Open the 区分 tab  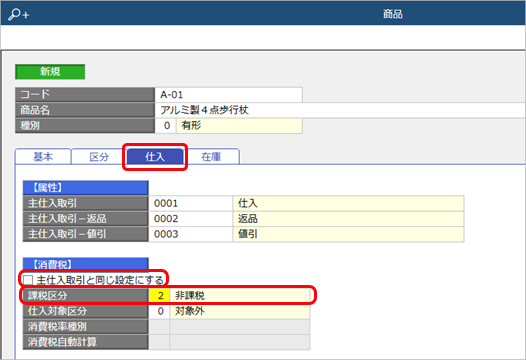point(99,157)
